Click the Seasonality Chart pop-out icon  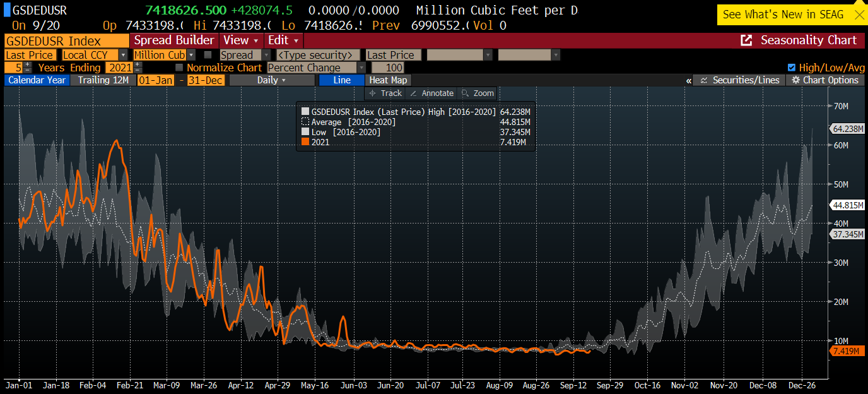click(746, 40)
